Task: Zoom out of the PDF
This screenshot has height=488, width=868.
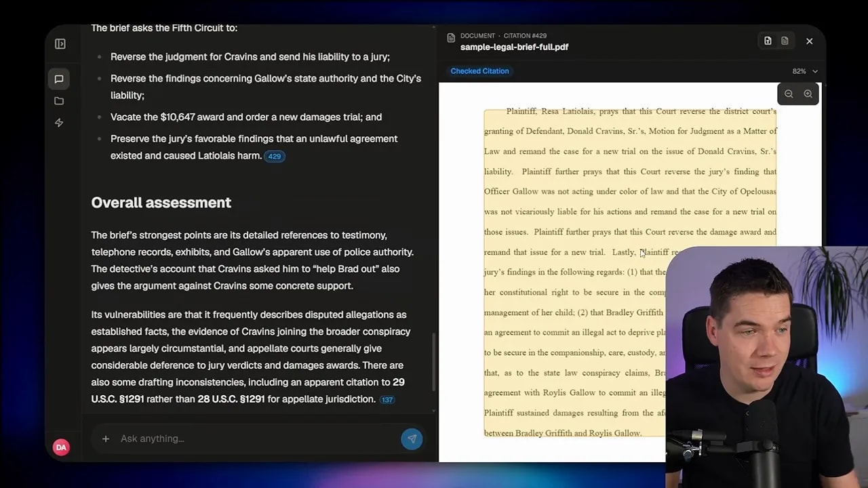Action: [x=789, y=94]
